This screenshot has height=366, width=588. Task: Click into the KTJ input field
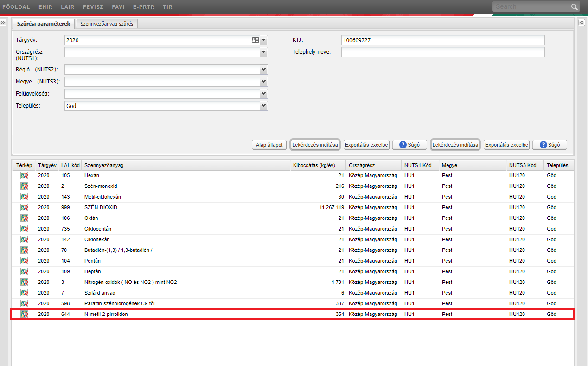(442, 40)
